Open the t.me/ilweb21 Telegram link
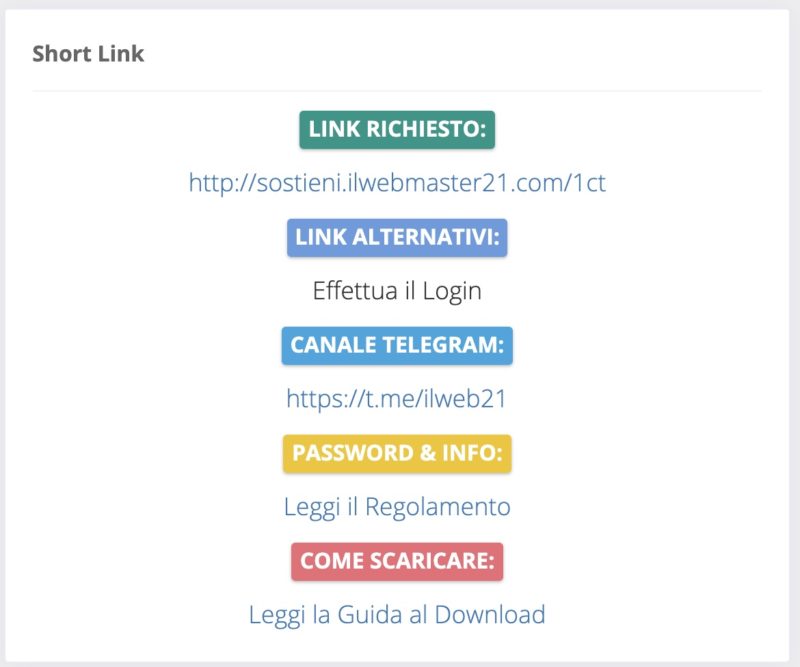The height and width of the screenshot is (667, 800). 397,399
